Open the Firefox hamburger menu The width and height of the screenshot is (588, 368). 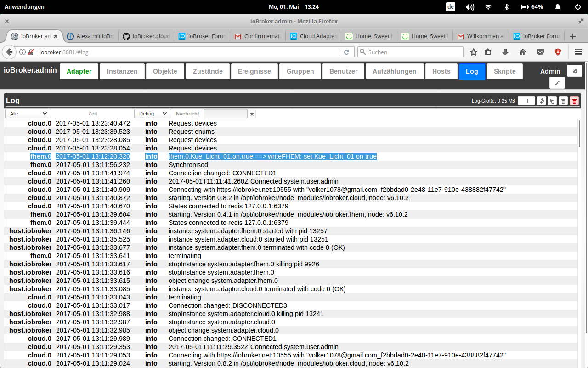578,52
